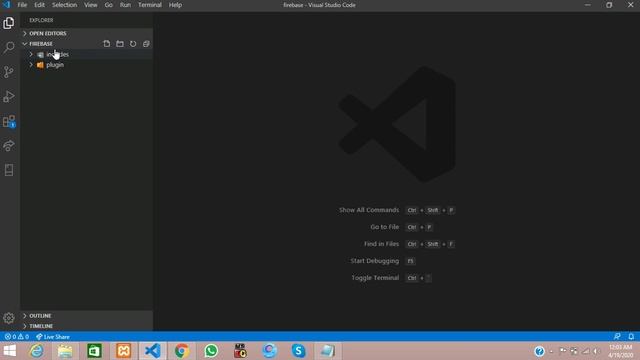640x360 pixels.
Task: Click the EXPLORER panel title
Action: (41, 20)
